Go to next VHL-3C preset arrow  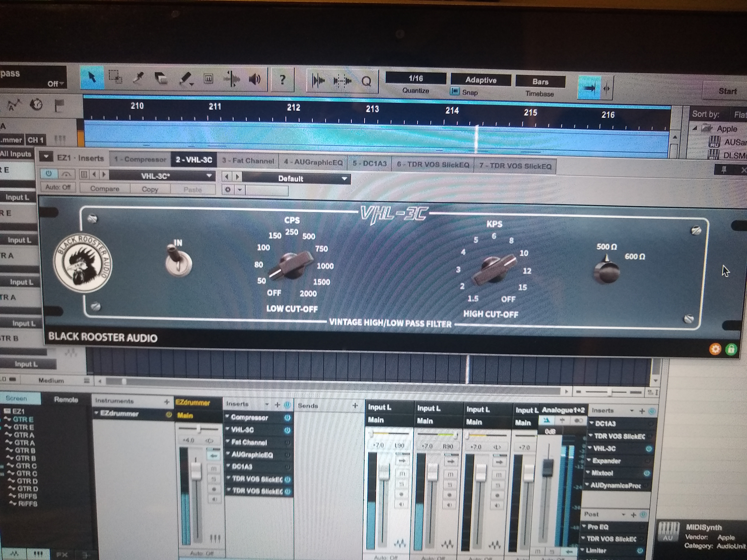pos(104,174)
